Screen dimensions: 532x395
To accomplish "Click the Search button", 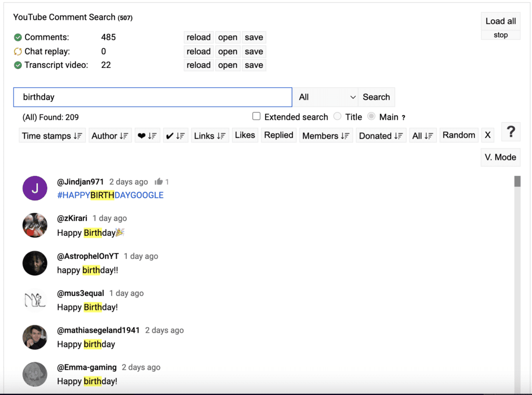I will [x=376, y=97].
